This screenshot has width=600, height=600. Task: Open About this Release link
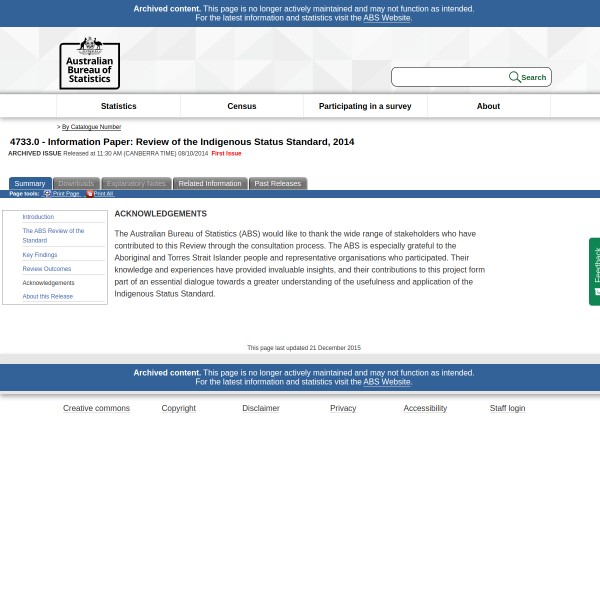[x=48, y=296]
